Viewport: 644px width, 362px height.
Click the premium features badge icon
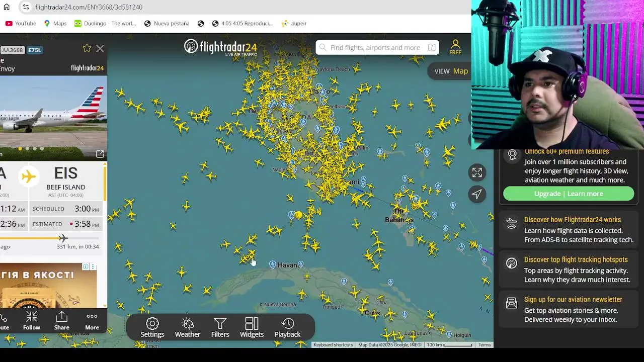[512, 155]
